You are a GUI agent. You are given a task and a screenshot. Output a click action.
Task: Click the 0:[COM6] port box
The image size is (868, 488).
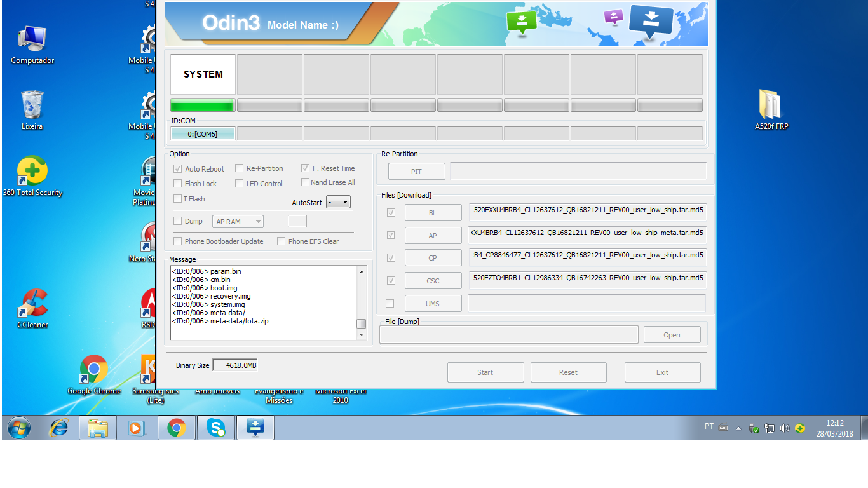click(203, 133)
